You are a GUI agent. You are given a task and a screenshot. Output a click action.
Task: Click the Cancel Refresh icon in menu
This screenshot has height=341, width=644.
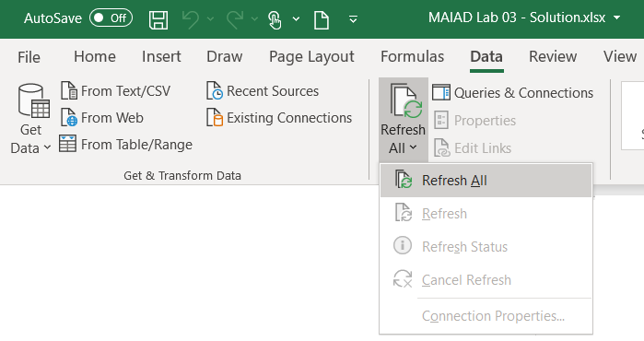pyautogui.click(x=403, y=278)
